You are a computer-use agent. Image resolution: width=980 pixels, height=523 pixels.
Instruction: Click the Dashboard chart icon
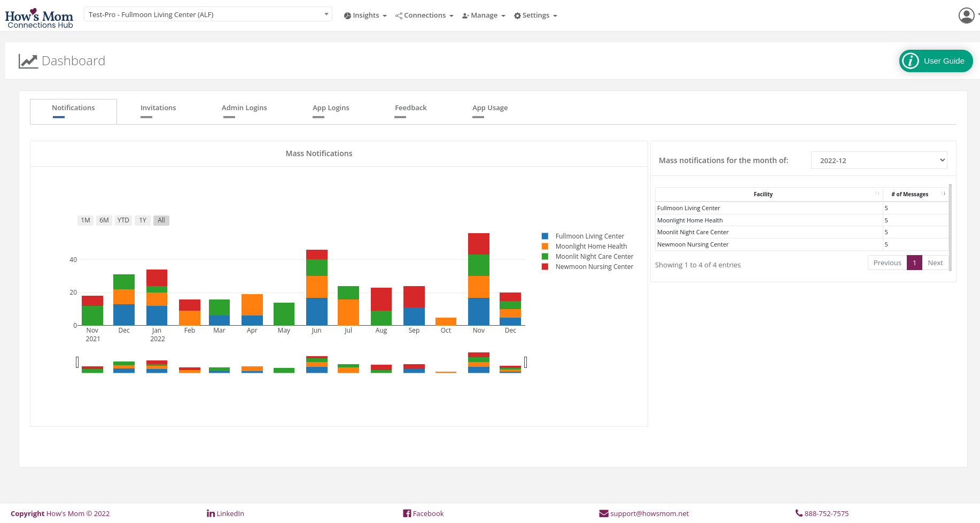pos(28,61)
